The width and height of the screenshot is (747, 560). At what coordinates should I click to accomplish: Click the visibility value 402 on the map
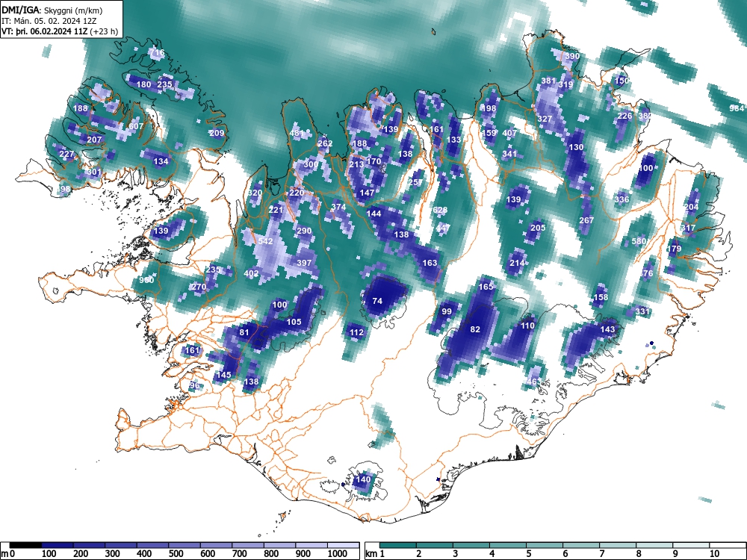pyautogui.click(x=251, y=273)
